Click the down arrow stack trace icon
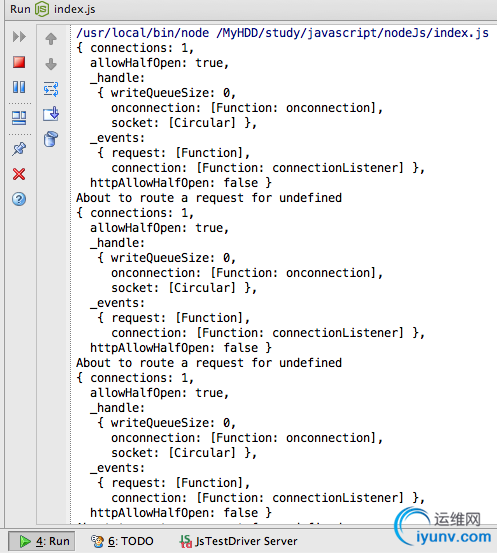This screenshot has height=553, width=497. (x=51, y=64)
